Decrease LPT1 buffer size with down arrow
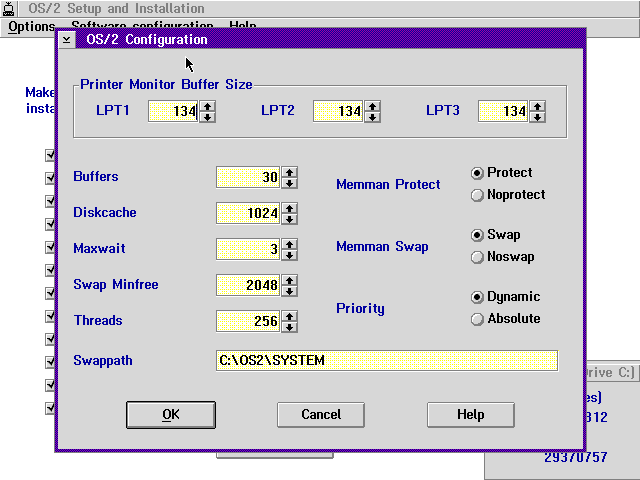The width and height of the screenshot is (640, 480). pyautogui.click(x=207, y=117)
